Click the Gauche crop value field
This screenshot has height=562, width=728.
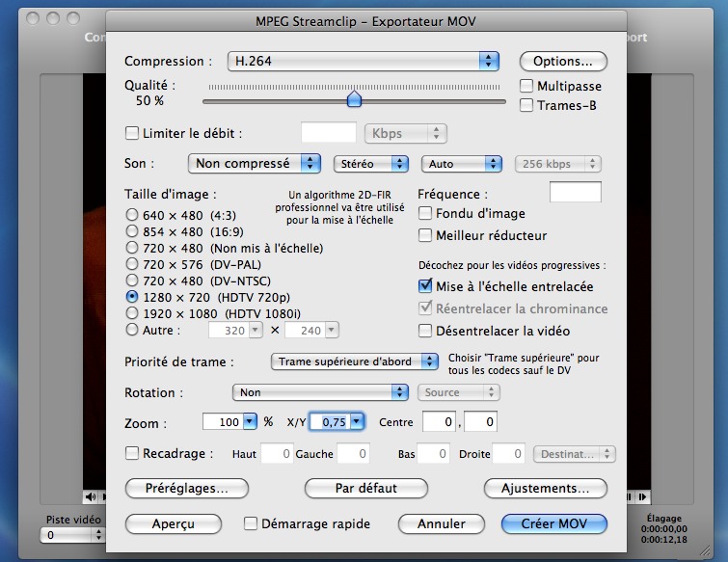point(353,453)
